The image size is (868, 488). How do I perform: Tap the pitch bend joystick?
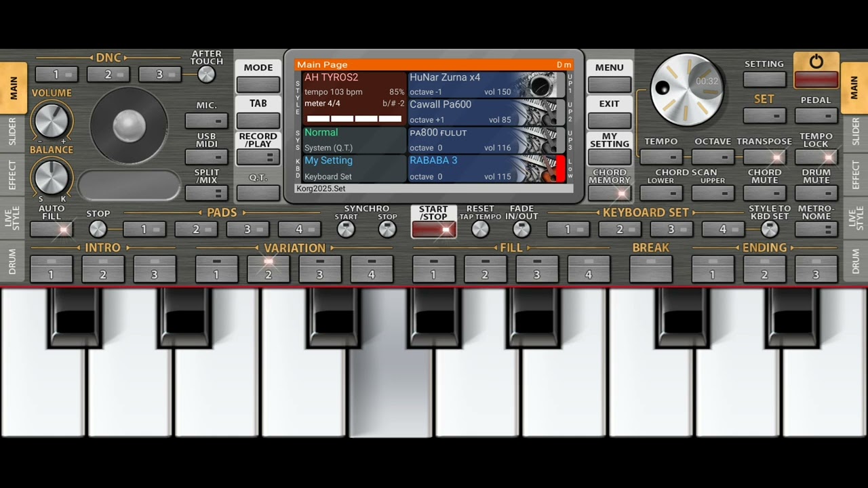click(x=129, y=125)
